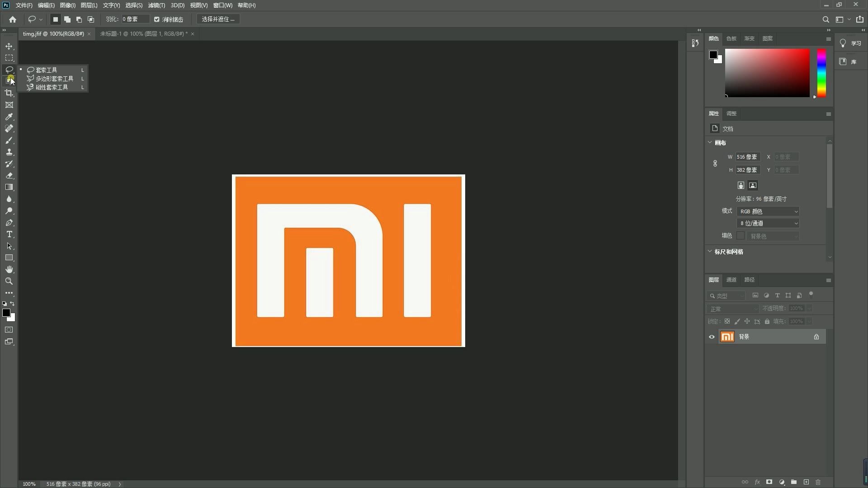Select the Pen tool
The width and height of the screenshot is (868, 488).
[x=9, y=222]
